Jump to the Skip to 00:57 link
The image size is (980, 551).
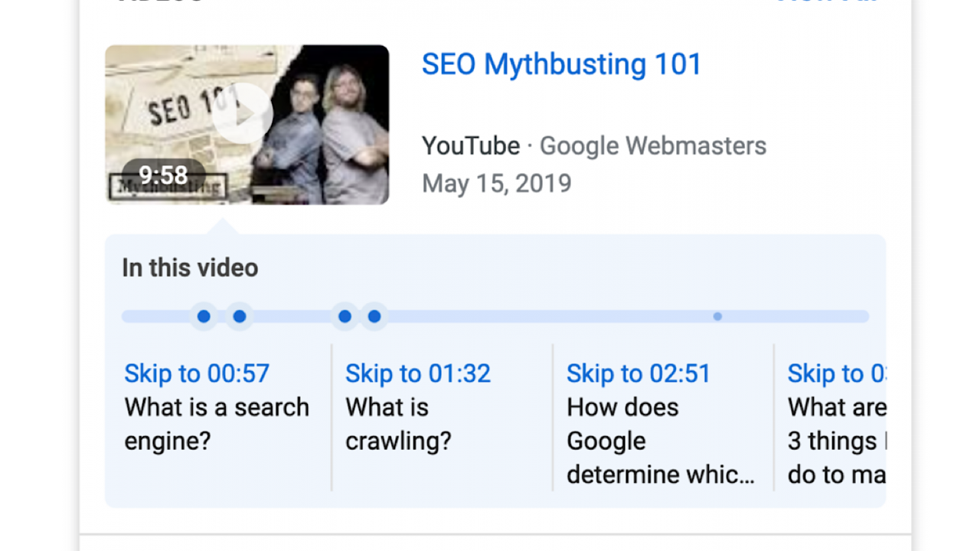pos(197,373)
